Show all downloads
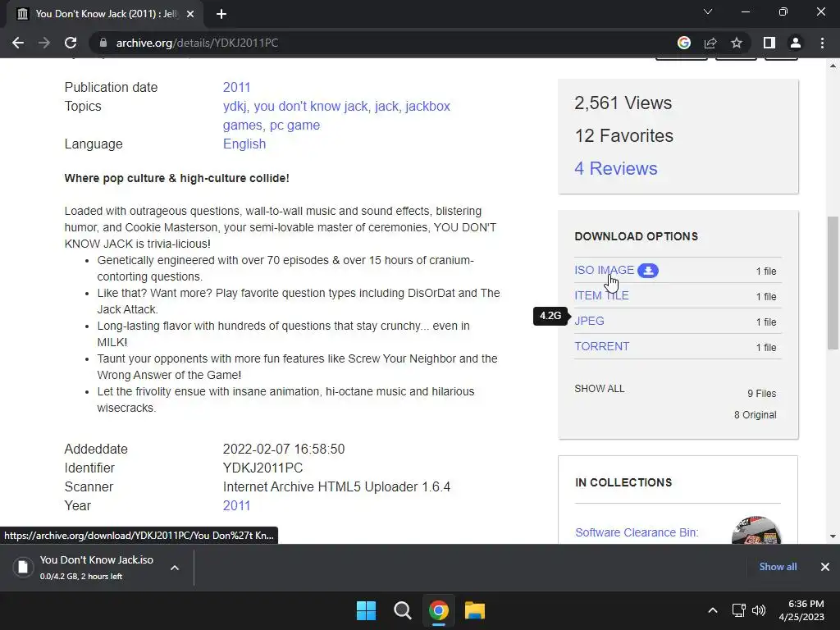 (x=778, y=567)
